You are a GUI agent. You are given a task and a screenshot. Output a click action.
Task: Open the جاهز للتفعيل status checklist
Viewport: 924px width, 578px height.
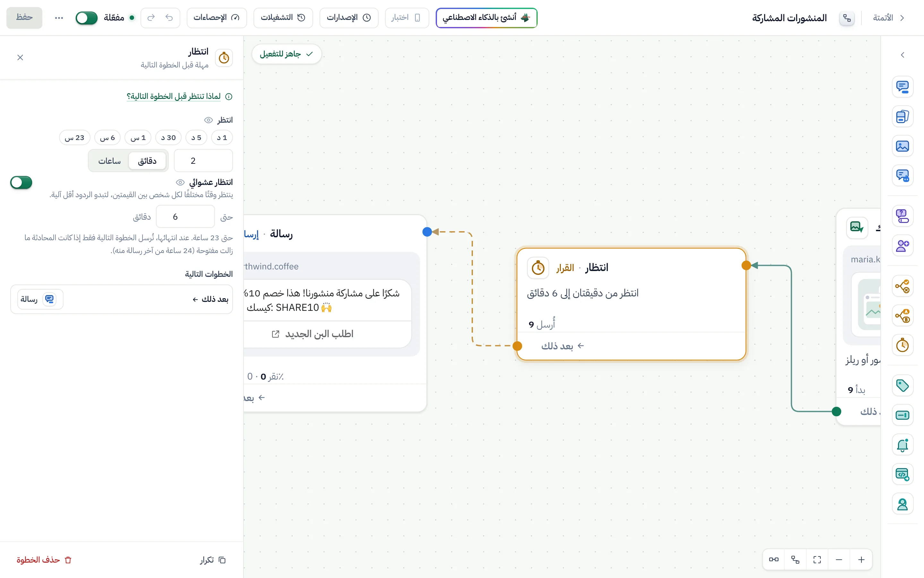pos(287,54)
